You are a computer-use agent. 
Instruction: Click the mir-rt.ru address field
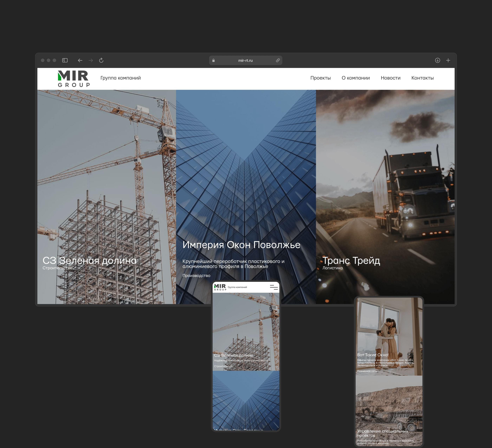coord(245,60)
